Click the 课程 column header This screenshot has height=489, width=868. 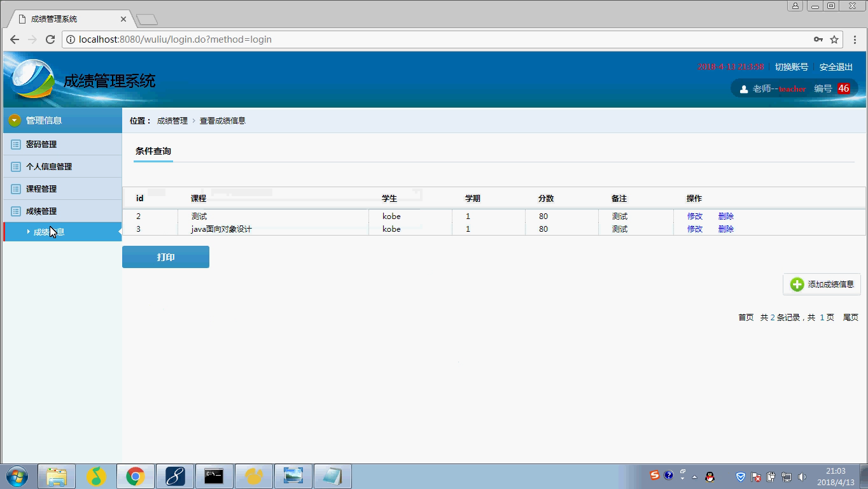pos(199,199)
